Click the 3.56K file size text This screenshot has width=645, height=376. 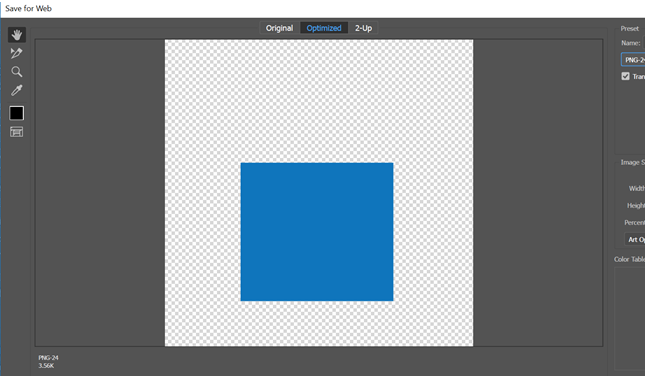(x=46, y=365)
